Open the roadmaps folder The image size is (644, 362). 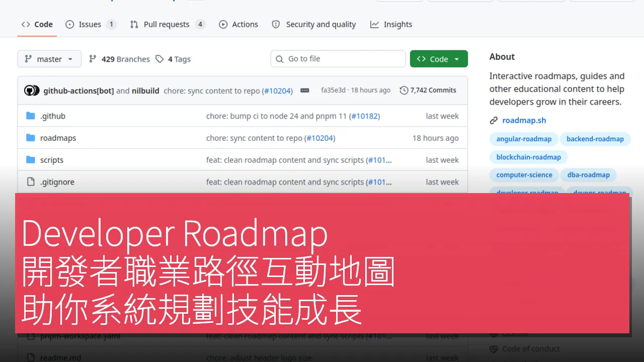tap(58, 138)
